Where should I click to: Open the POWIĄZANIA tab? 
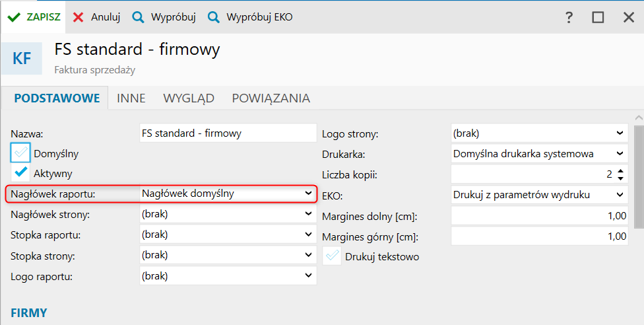coord(271,98)
